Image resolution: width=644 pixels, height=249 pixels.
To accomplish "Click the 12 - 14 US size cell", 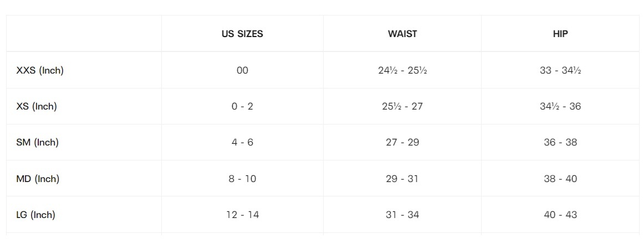I will pos(242,215).
